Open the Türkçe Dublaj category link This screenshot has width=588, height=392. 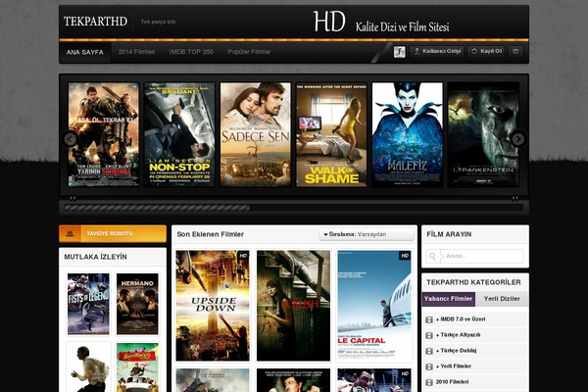(456, 351)
